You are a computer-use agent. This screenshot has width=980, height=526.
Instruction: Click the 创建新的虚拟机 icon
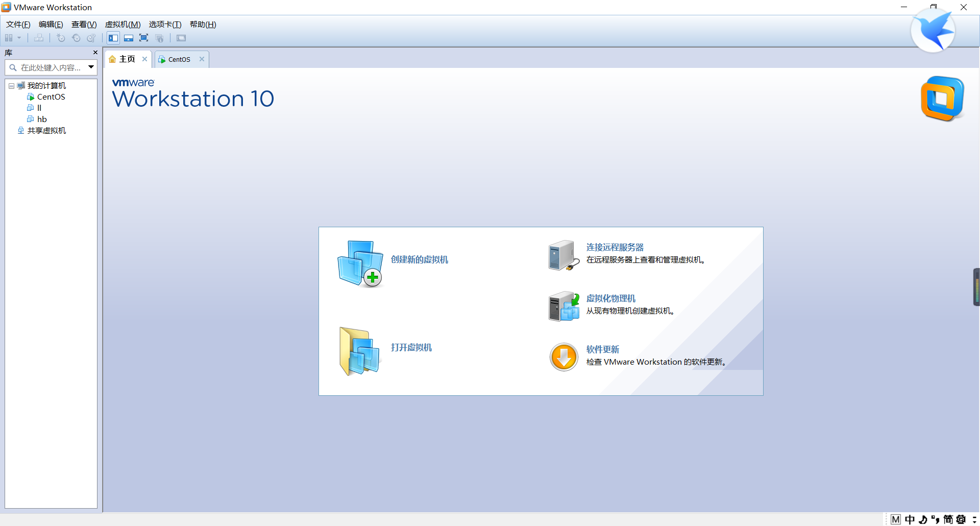360,263
